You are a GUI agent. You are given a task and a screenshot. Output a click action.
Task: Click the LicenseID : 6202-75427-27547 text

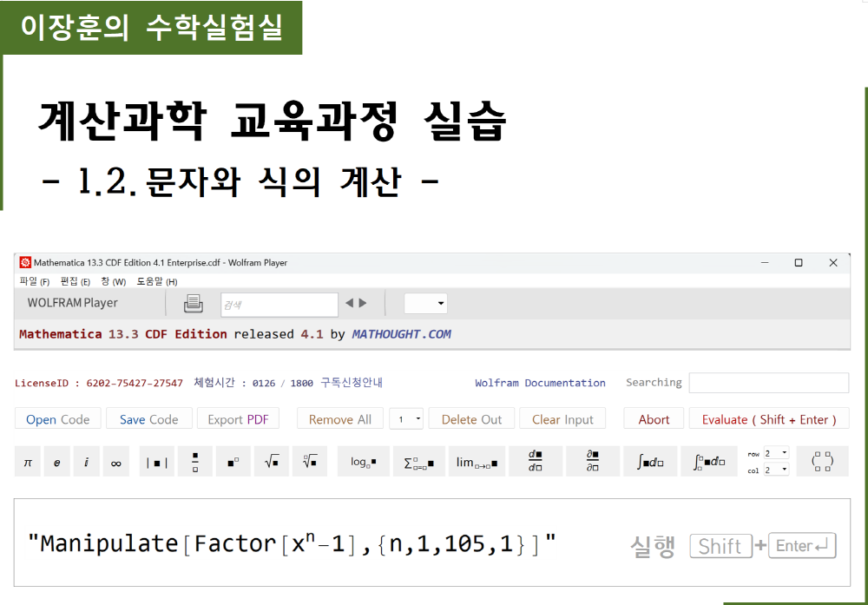[99, 383]
